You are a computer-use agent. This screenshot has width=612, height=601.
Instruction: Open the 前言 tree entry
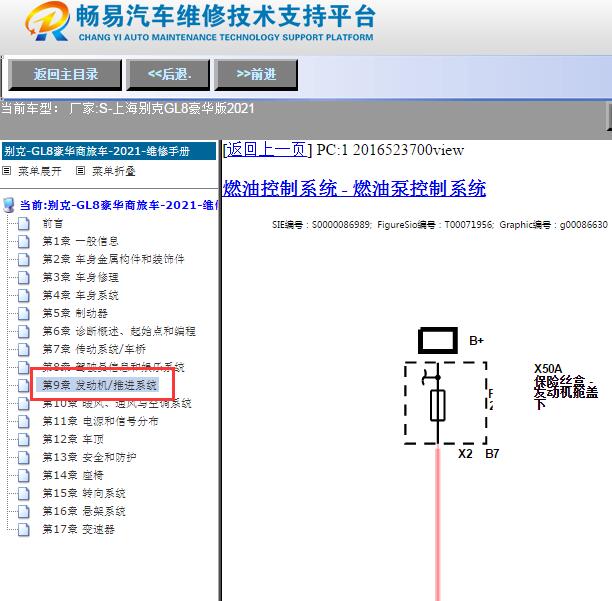tap(53, 223)
